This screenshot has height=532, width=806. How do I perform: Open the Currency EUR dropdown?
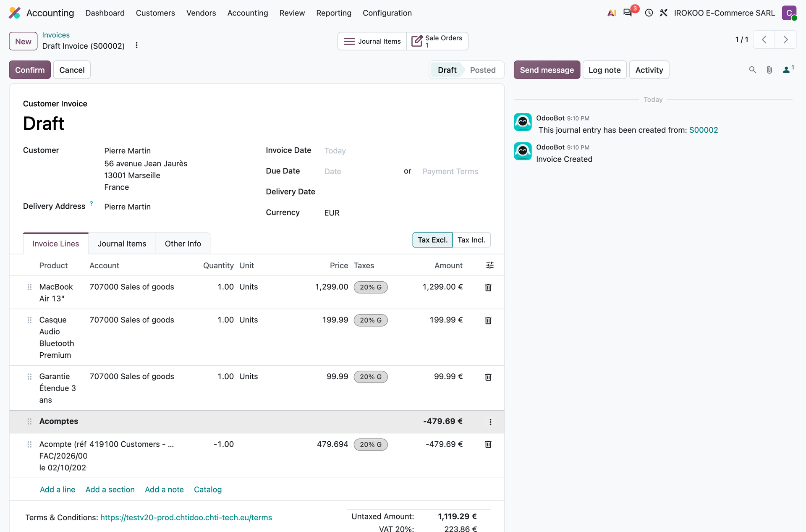click(407, 213)
